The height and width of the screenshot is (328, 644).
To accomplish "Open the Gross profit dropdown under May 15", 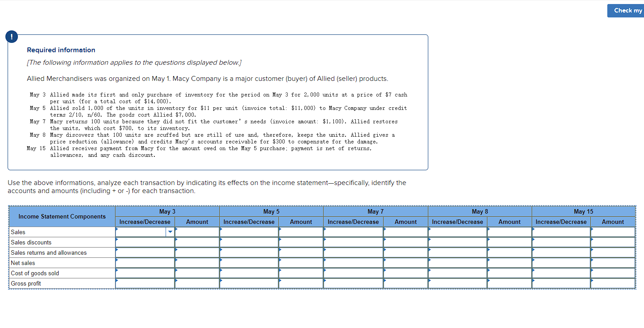I will tap(561, 283).
